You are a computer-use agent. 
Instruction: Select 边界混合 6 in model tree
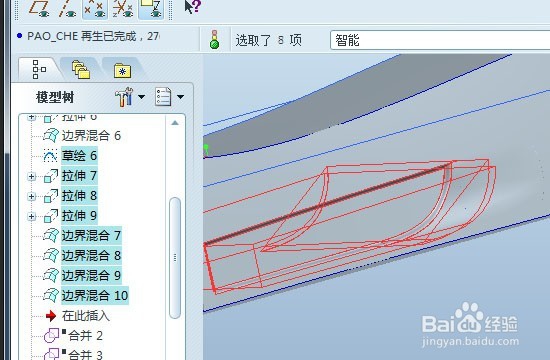pyautogui.click(x=91, y=135)
